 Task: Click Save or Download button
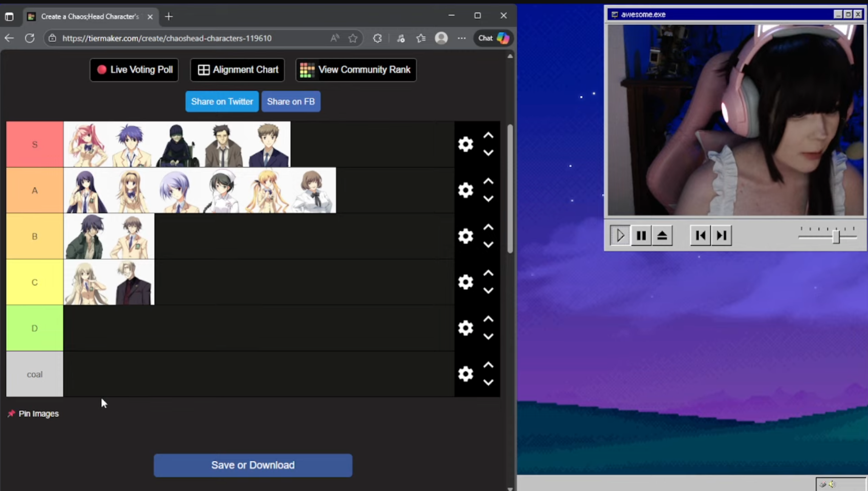click(253, 465)
